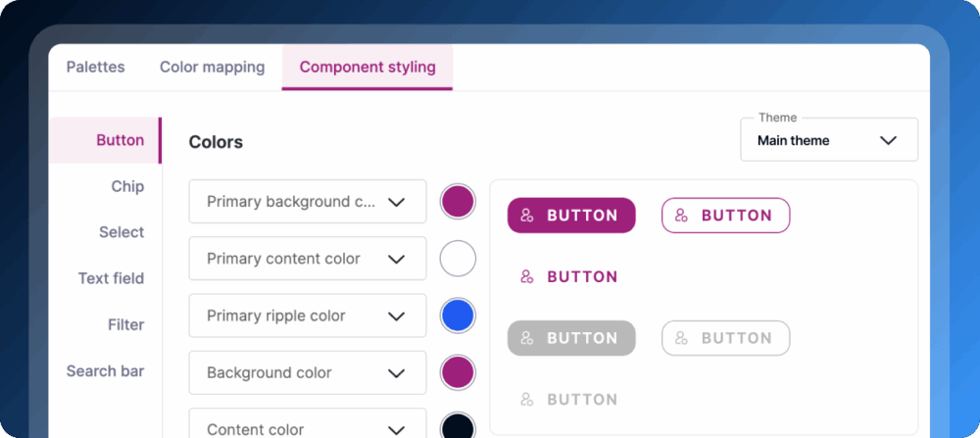Click the user icon in text-only purple button
The width and height of the screenshot is (980, 438).
(x=527, y=277)
